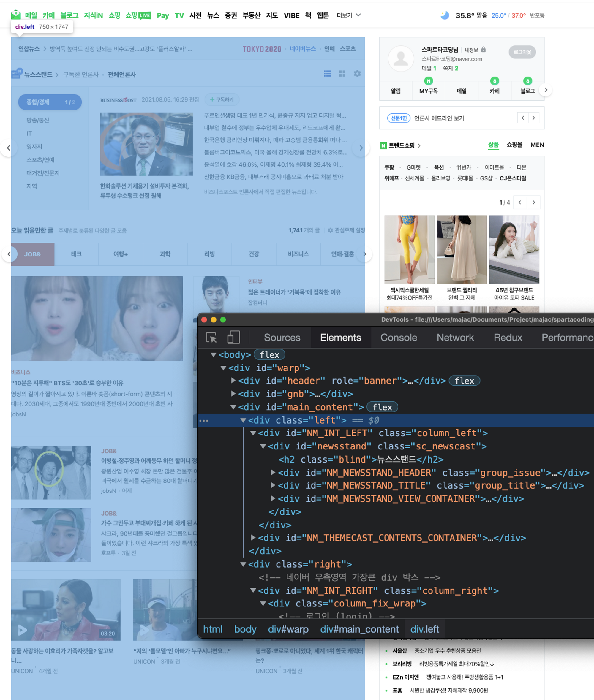Go to previous trend shopping page
The height and width of the screenshot is (700, 594).
click(520, 202)
